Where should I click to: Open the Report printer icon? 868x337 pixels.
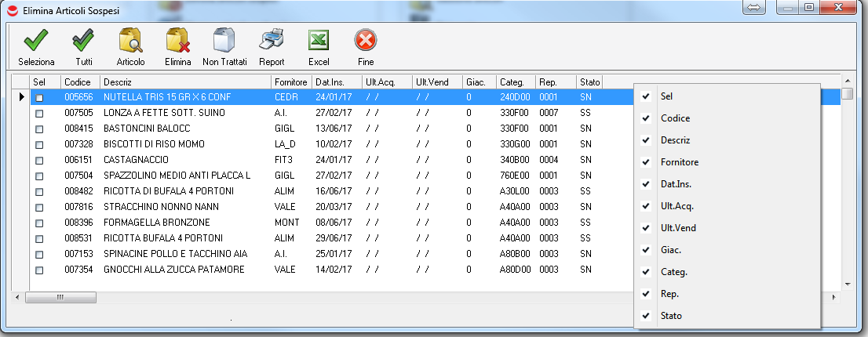272,40
